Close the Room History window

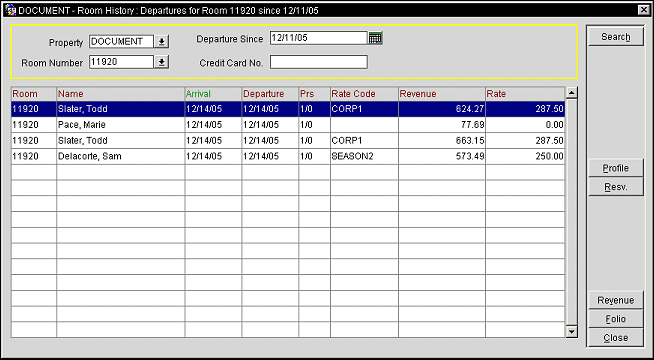pos(645,10)
